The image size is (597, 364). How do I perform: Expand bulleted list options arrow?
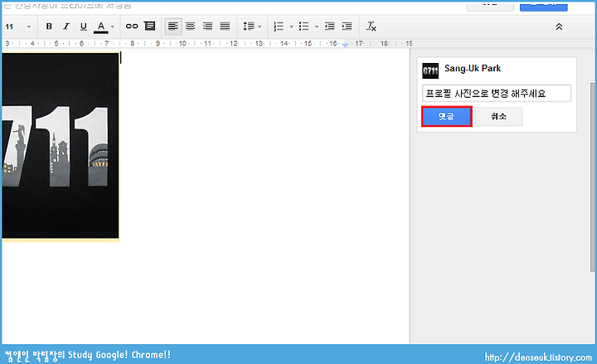(x=317, y=27)
